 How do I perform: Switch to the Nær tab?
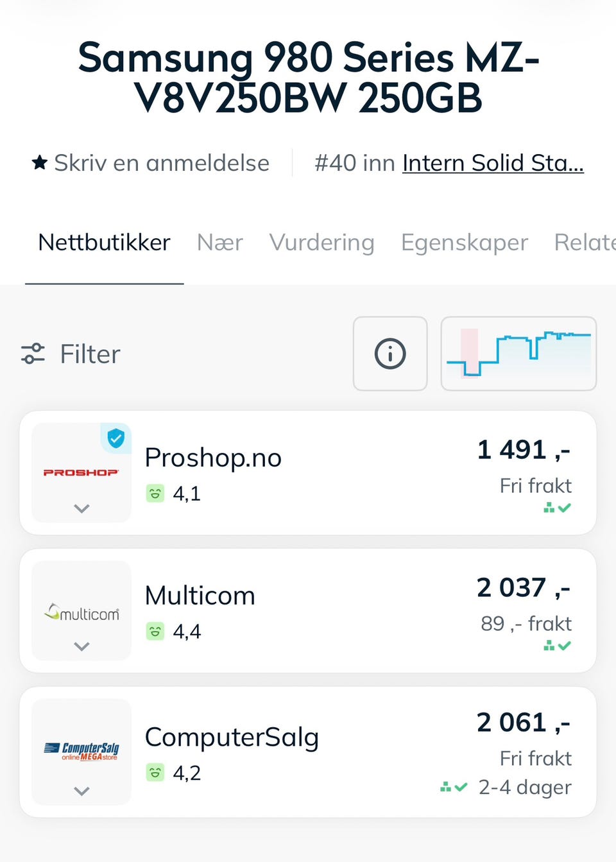(x=220, y=243)
